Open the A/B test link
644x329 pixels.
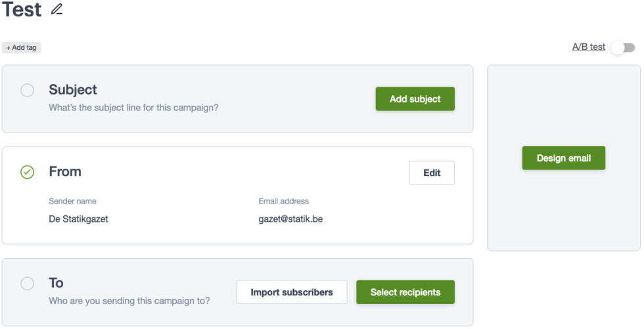tap(589, 47)
